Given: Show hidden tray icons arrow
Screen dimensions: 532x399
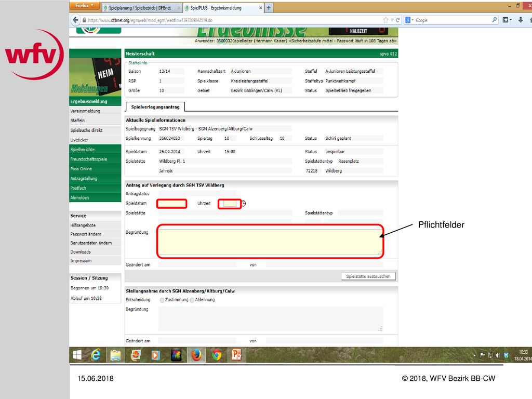Looking at the screenshot, I should coord(474,355).
